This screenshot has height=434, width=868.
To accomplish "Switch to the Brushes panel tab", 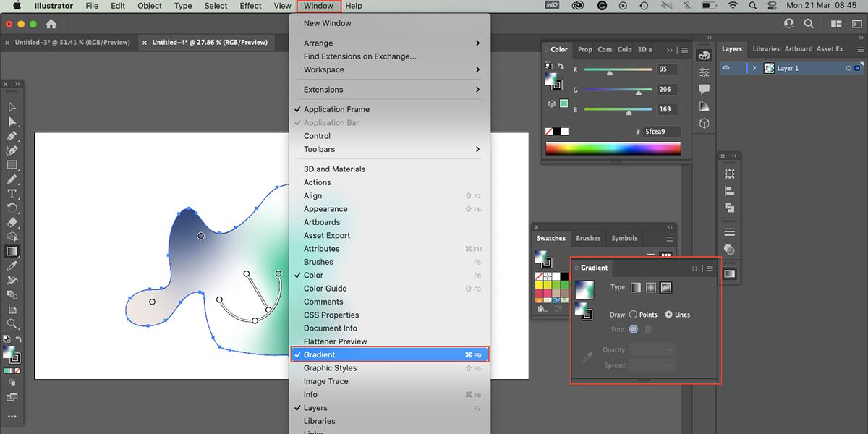I will [x=588, y=238].
